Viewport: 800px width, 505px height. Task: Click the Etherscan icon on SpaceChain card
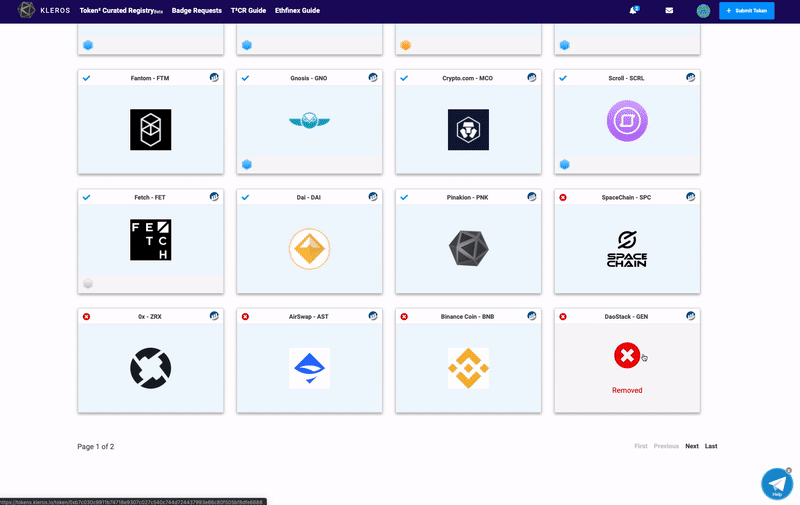coord(690,196)
